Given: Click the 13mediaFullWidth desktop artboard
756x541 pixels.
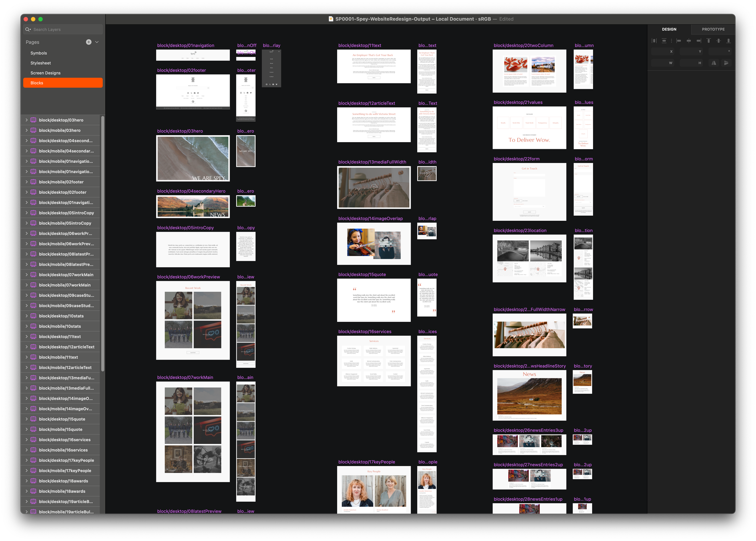Looking at the screenshot, I should tap(374, 187).
